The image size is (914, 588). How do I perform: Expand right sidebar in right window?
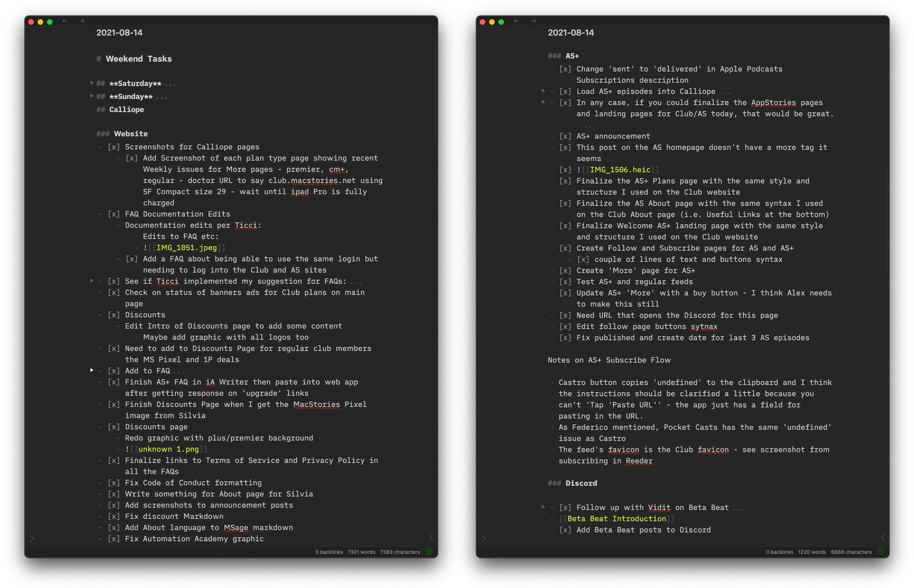883,537
